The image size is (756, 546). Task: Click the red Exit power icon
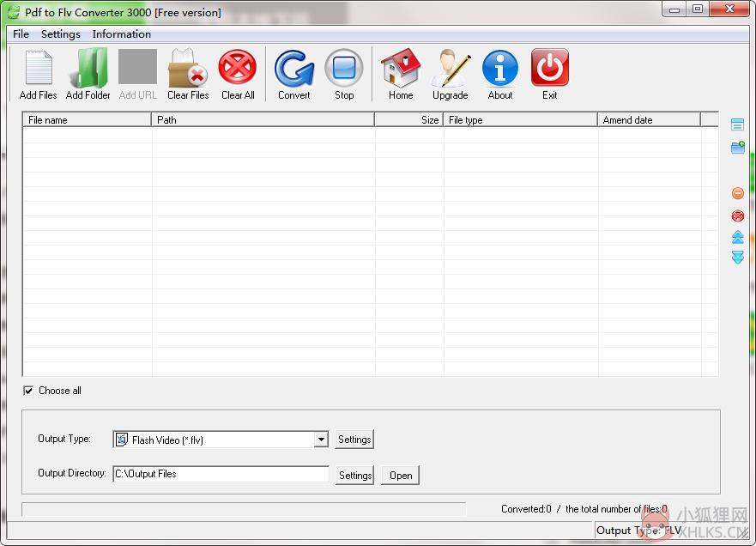click(x=550, y=68)
